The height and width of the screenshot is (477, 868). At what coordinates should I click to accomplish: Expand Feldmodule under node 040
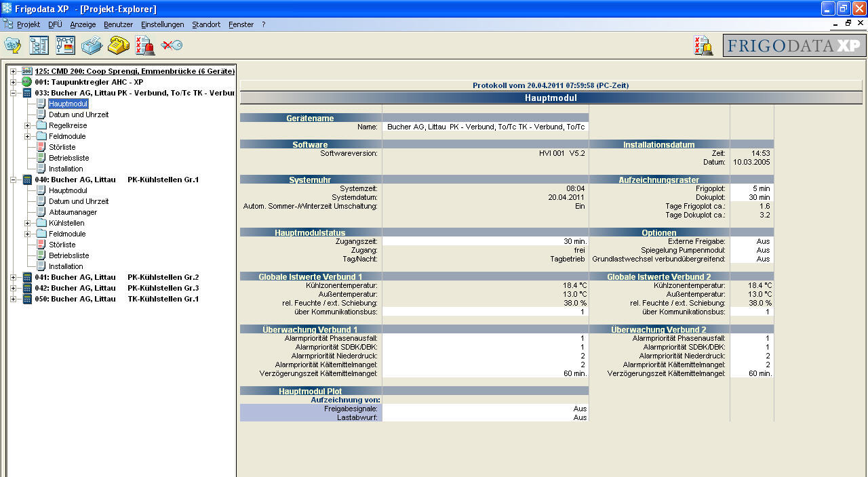(27, 234)
